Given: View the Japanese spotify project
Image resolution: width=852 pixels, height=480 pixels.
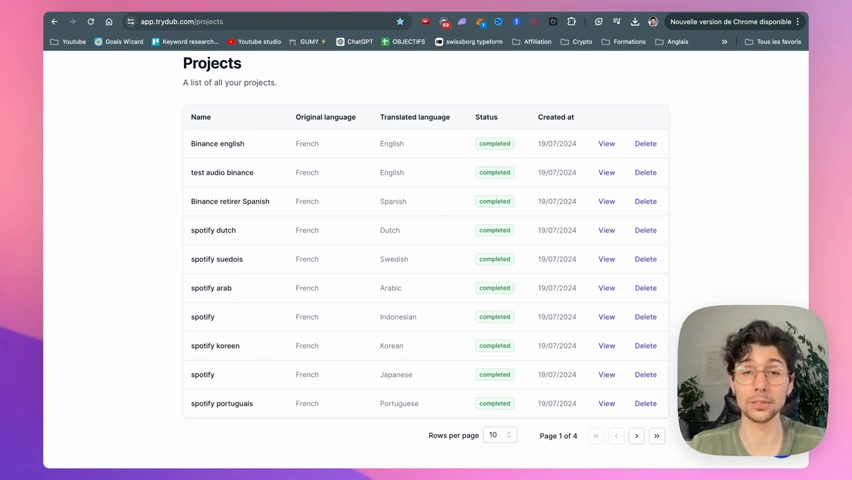Looking at the screenshot, I should coord(606,374).
